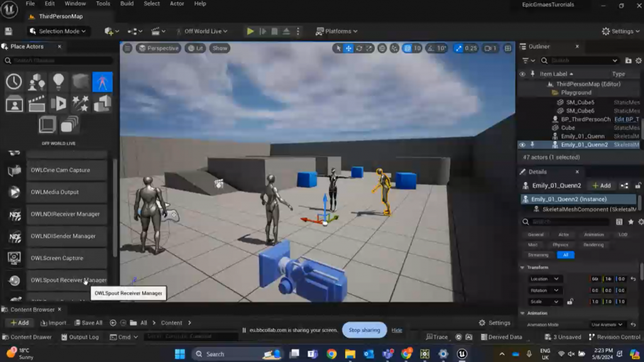Open the Rotation type dropdown
This screenshot has height=362, width=644.
point(545,290)
